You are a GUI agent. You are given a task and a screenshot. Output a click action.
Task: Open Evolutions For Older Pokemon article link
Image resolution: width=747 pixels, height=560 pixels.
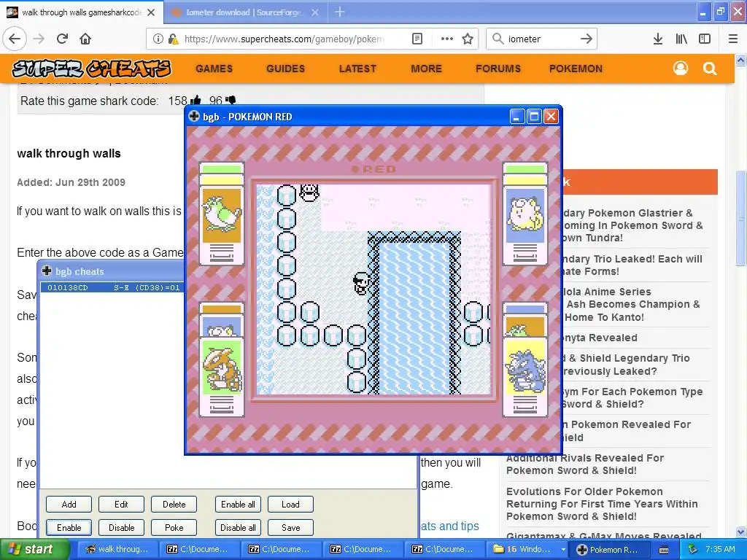click(602, 504)
